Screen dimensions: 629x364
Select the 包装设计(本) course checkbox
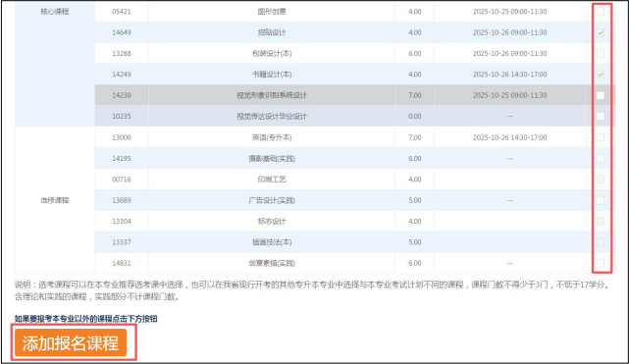[x=601, y=53]
